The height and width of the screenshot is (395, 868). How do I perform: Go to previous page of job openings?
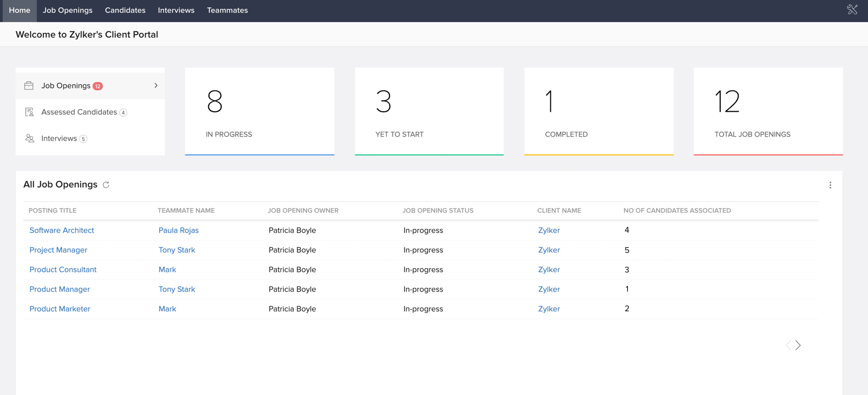[x=788, y=345]
